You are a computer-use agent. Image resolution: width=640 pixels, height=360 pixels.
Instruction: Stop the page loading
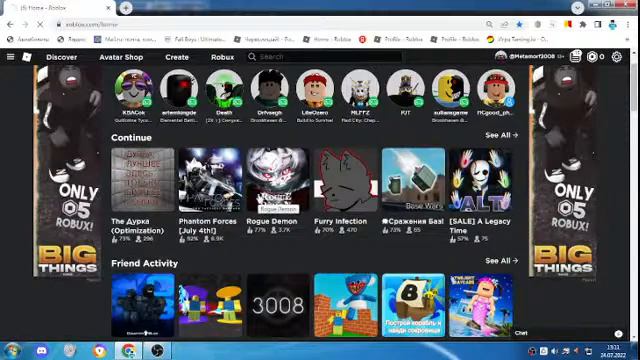40,24
